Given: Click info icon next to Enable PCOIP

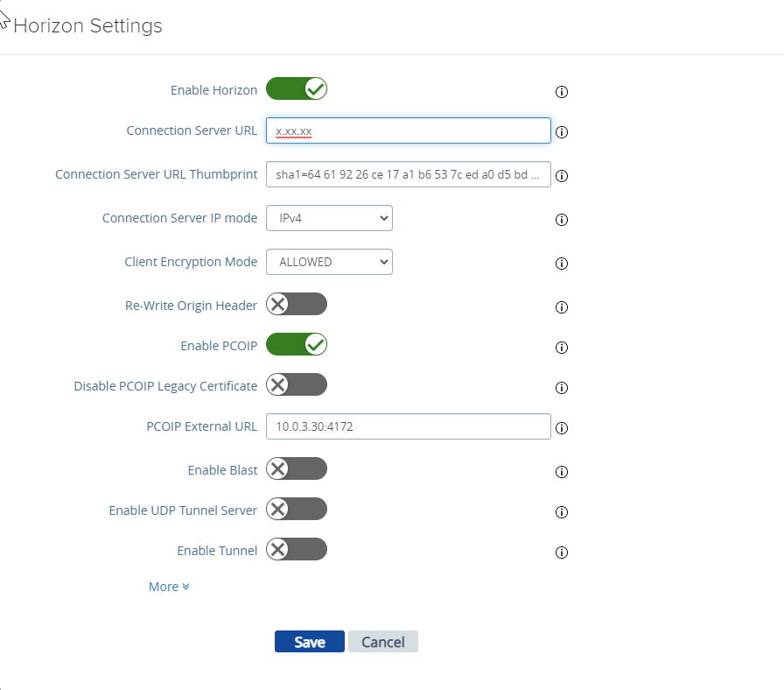Looking at the screenshot, I should click(x=562, y=348).
